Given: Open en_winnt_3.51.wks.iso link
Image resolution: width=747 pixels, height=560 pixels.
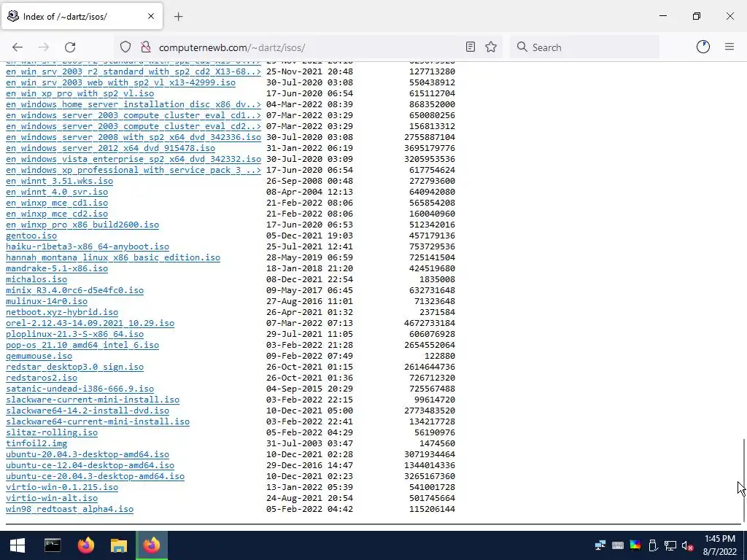Looking at the screenshot, I should [59, 181].
